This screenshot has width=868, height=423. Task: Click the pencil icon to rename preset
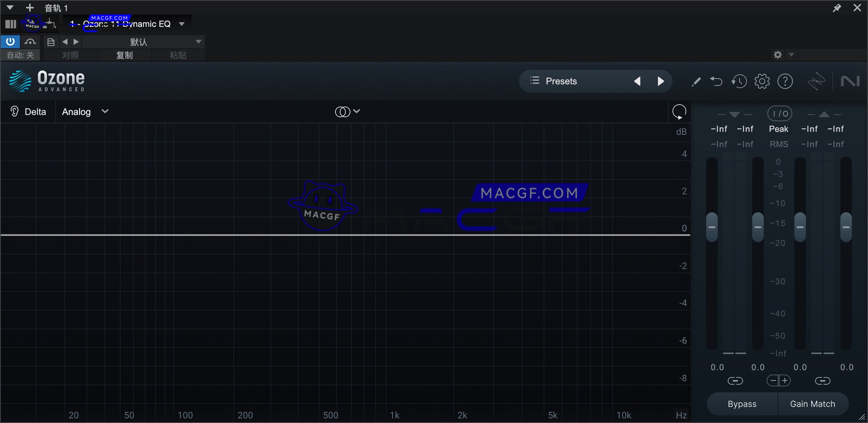(696, 81)
